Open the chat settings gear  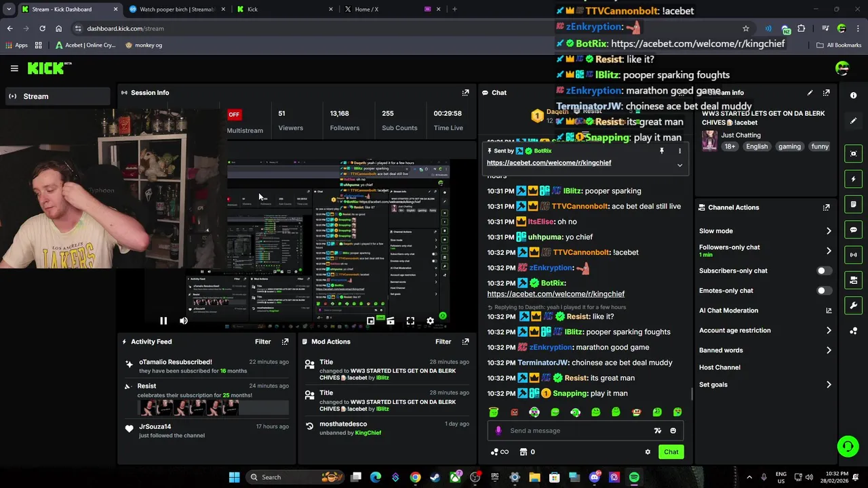pos(648,452)
